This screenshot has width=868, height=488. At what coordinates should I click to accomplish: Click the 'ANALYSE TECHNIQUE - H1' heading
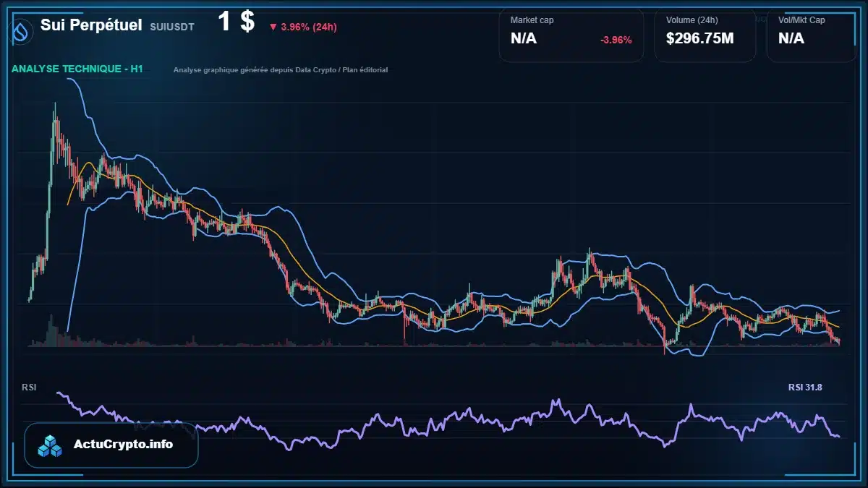coord(77,69)
